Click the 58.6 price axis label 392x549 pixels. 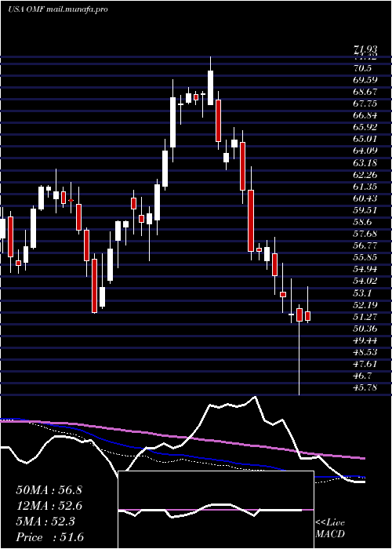pos(363,222)
